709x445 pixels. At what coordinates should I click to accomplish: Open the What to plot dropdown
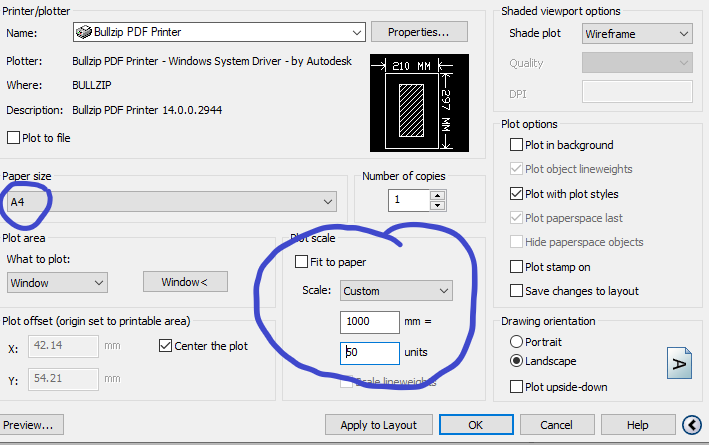57,283
